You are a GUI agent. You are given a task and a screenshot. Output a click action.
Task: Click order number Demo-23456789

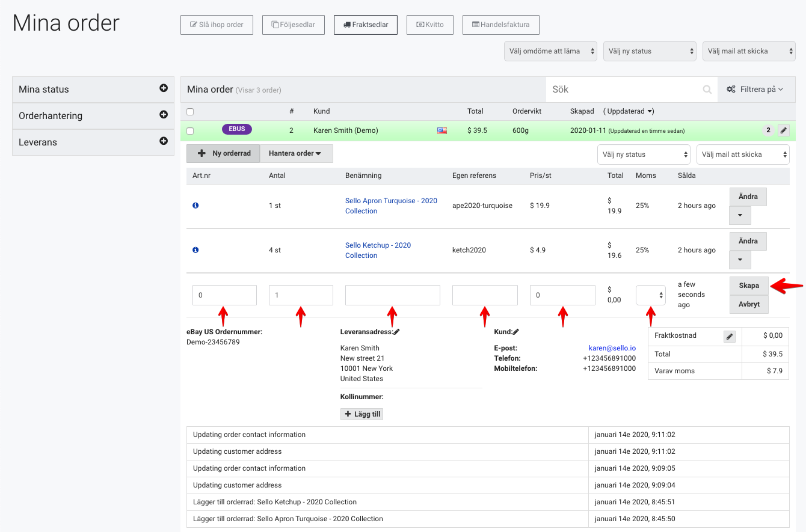(214, 342)
